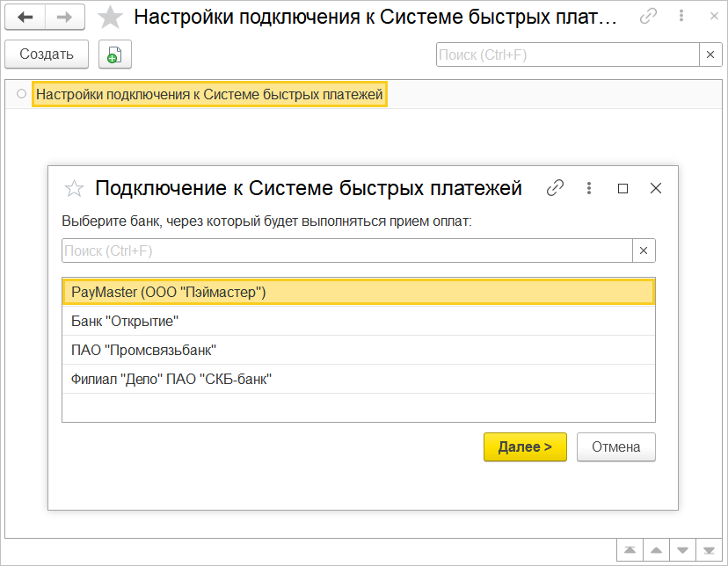Maximize the connection dialog
728x566 pixels.
click(622, 188)
